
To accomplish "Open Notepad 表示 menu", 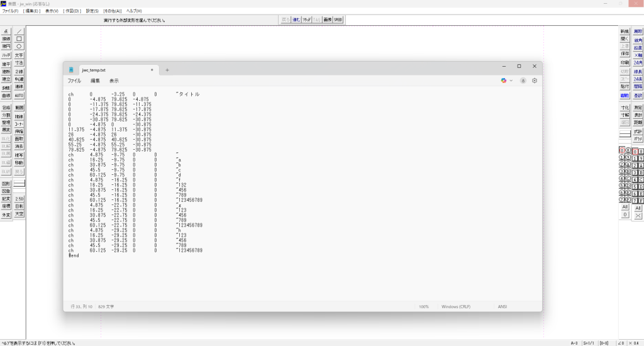I will [x=114, y=81].
